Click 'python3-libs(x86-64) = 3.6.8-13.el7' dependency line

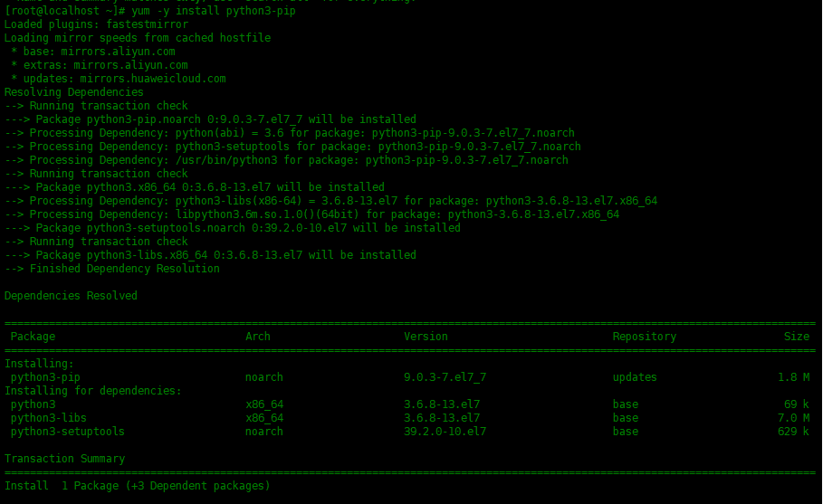[331, 201]
